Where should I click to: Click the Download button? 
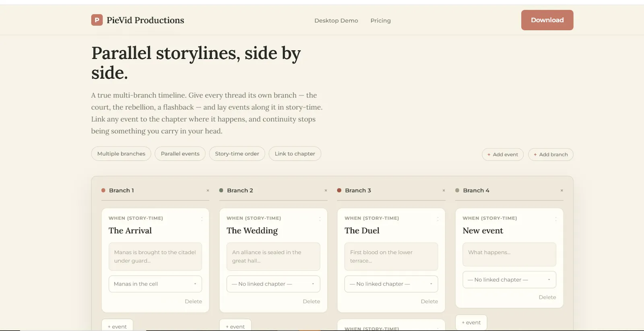pos(547,20)
